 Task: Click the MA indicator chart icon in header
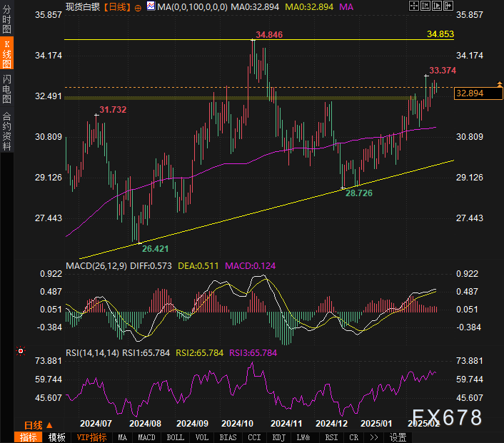click(x=151, y=6)
